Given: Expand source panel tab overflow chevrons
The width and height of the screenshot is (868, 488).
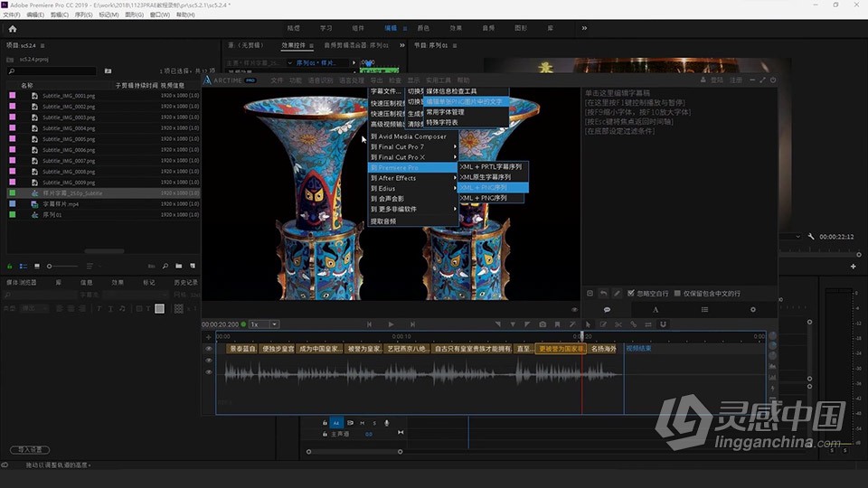Looking at the screenshot, I should pyautogui.click(x=401, y=45).
